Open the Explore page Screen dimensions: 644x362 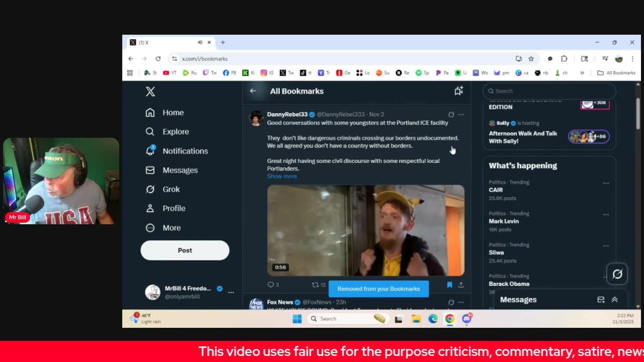(x=167, y=132)
